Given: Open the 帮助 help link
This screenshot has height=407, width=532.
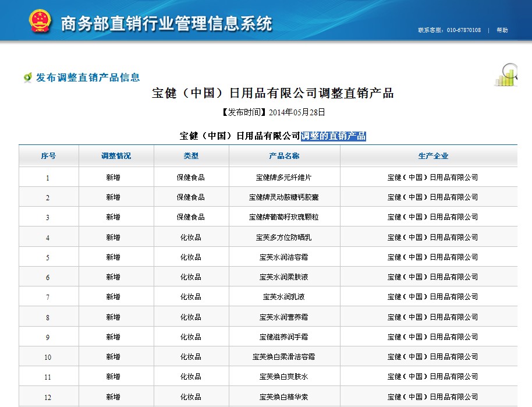Looking at the screenshot, I should pos(502,30).
